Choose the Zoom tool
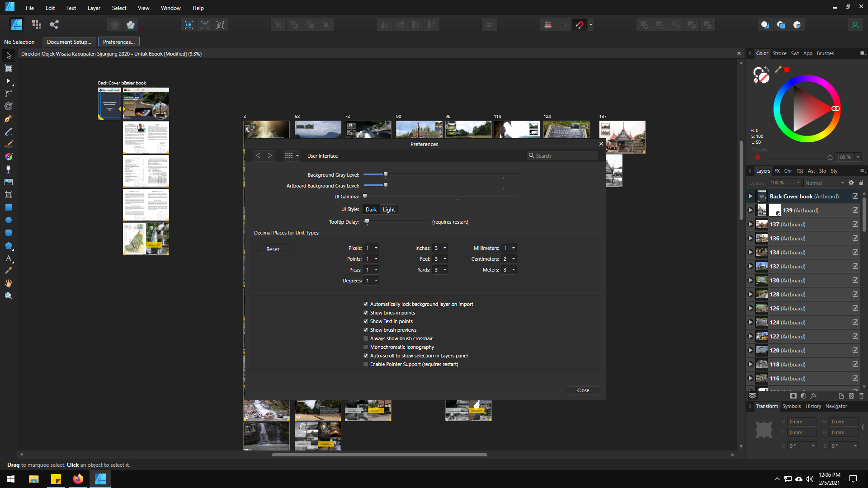The height and width of the screenshot is (488, 868). (8, 296)
